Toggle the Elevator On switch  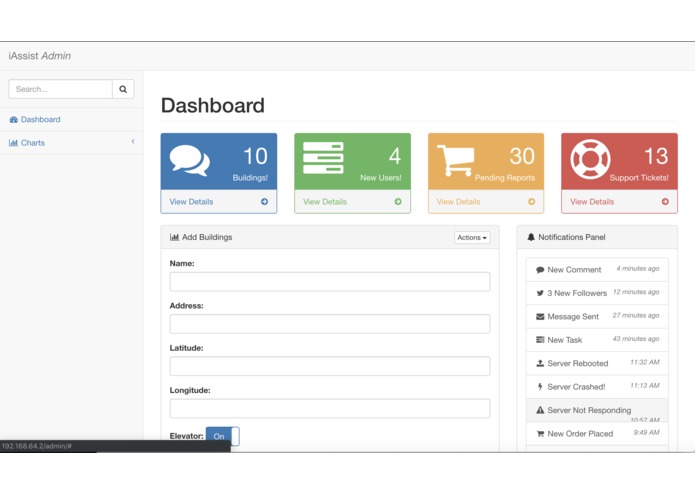click(223, 436)
